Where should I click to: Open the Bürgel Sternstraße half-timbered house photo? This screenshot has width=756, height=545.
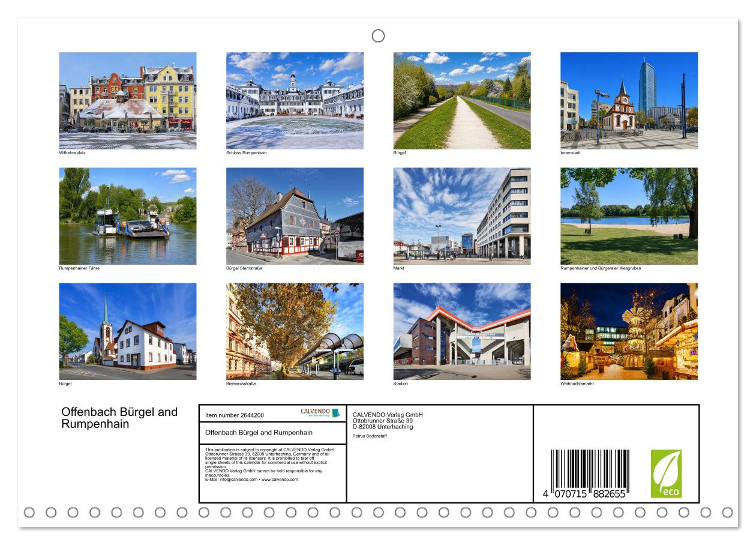[x=295, y=216]
